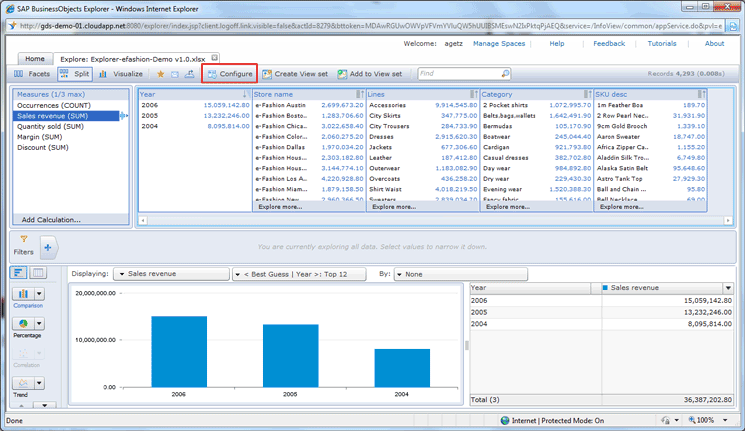This screenshot has height=431, width=745.
Task: Toggle the Category facet sort icon
Action: (x=588, y=94)
